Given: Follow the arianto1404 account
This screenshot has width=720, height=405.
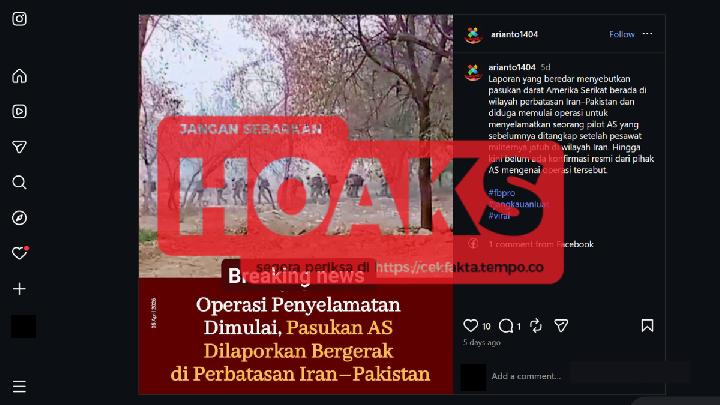Looking at the screenshot, I should click(x=622, y=34).
